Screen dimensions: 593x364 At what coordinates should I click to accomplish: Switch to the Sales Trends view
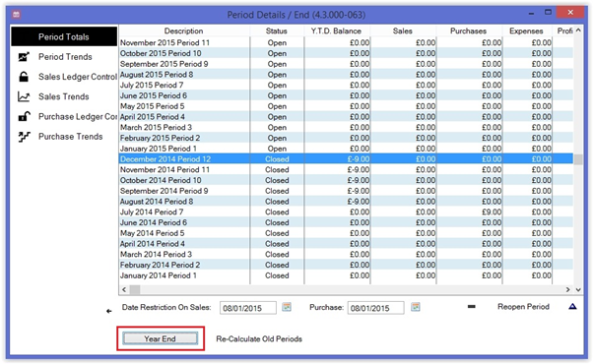click(x=63, y=96)
